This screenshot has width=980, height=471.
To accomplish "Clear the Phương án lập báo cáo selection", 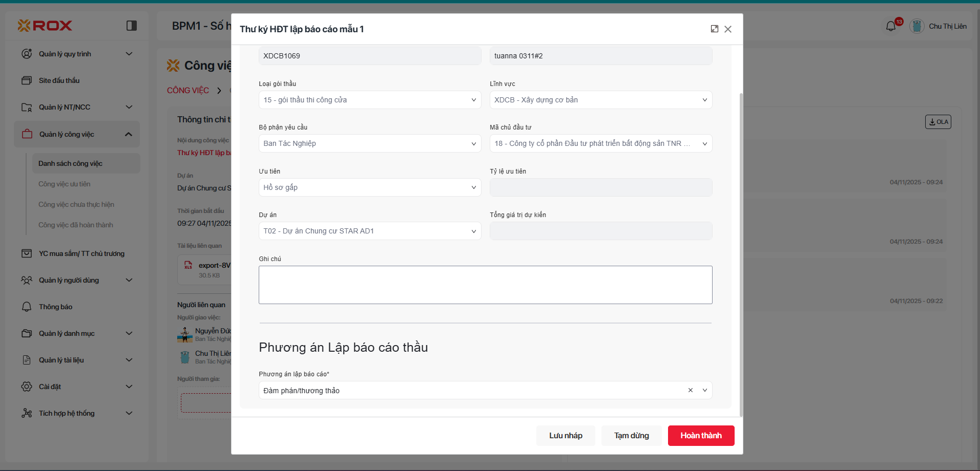I will [x=690, y=390].
